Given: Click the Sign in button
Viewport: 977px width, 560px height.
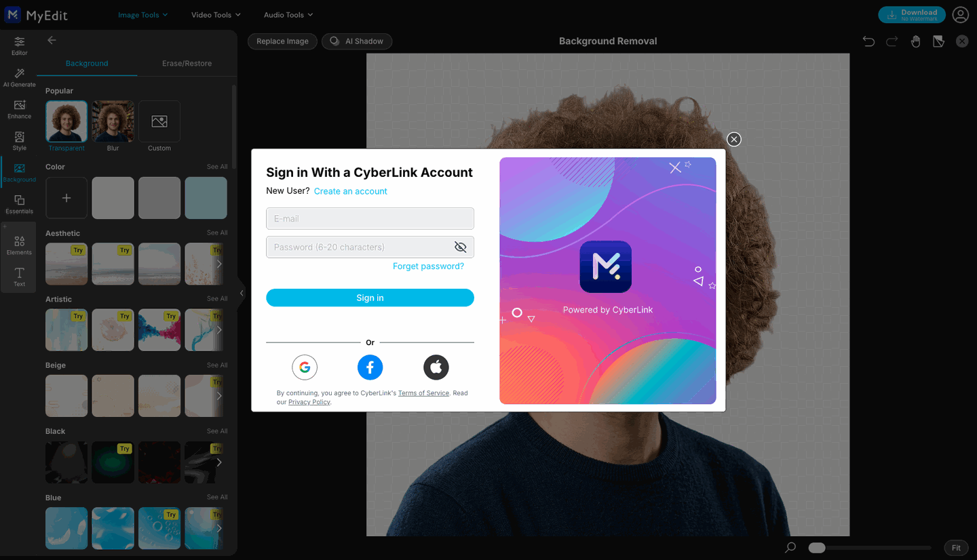Looking at the screenshot, I should pyautogui.click(x=370, y=298).
